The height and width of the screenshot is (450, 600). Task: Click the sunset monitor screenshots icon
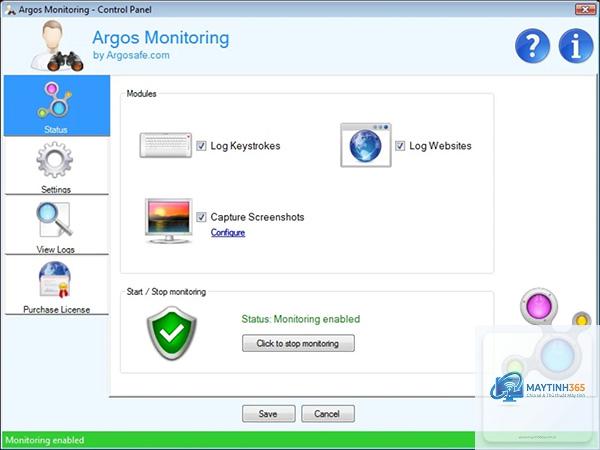[x=168, y=221]
